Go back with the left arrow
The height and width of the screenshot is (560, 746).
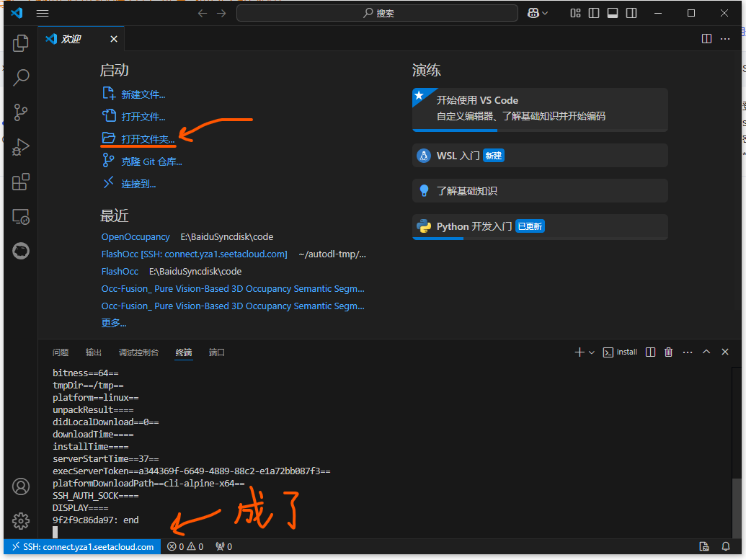click(x=203, y=13)
